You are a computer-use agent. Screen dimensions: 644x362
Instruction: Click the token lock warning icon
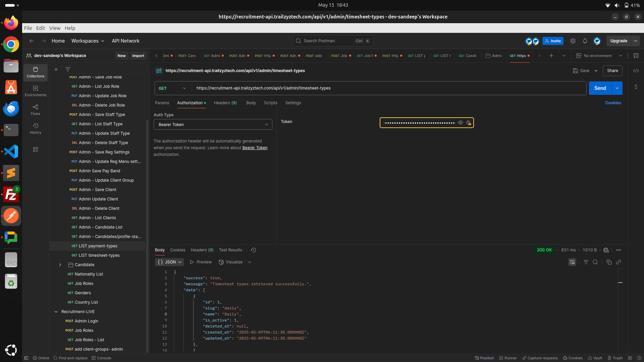pyautogui.click(x=469, y=123)
